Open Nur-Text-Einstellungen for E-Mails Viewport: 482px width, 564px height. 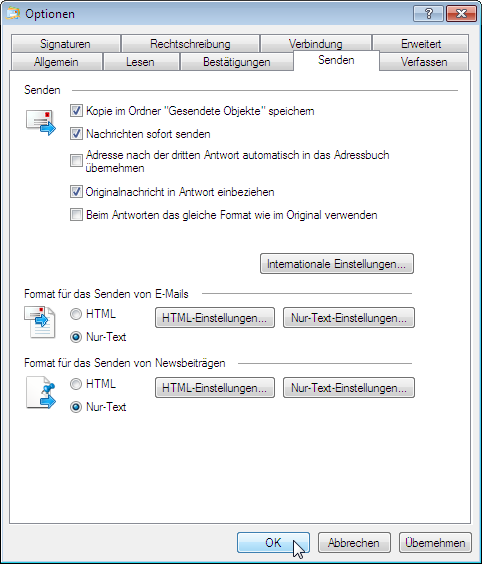tap(349, 318)
